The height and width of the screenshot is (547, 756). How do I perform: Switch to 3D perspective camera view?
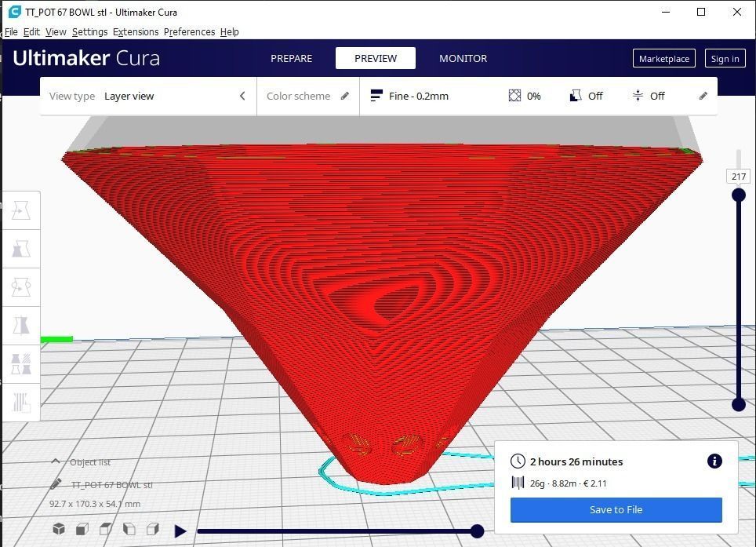pos(59,529)
